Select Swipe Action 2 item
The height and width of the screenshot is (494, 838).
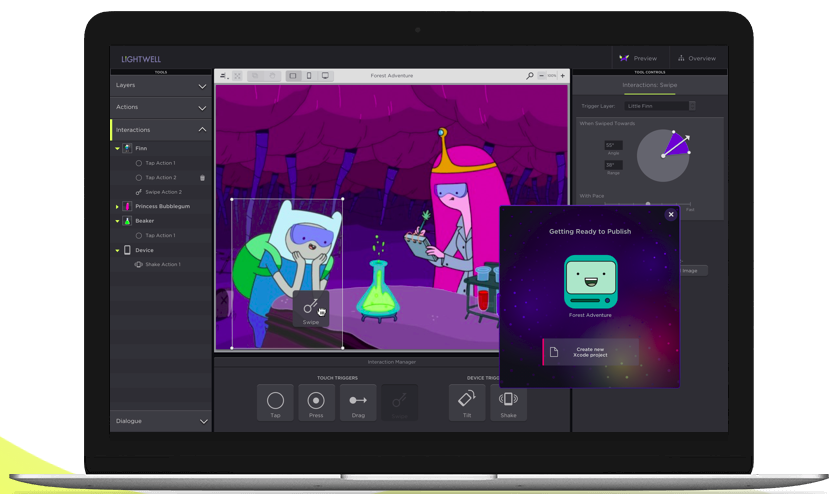pos(160,192)
